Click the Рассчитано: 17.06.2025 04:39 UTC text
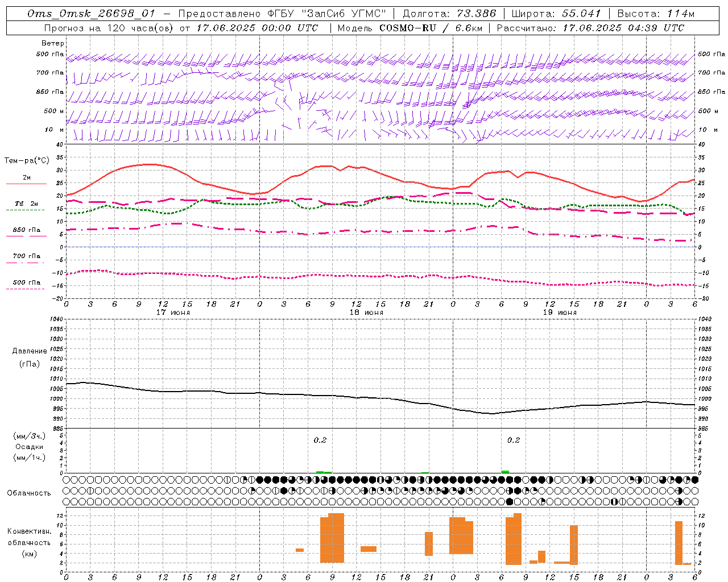The image size is (728, 582). tap(590, 28)
